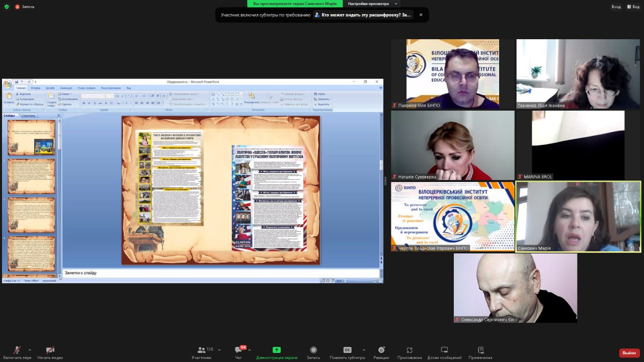The image size is (644, 362).
Task: Click Копировать copy command
Action: click(x=25, y=99)
